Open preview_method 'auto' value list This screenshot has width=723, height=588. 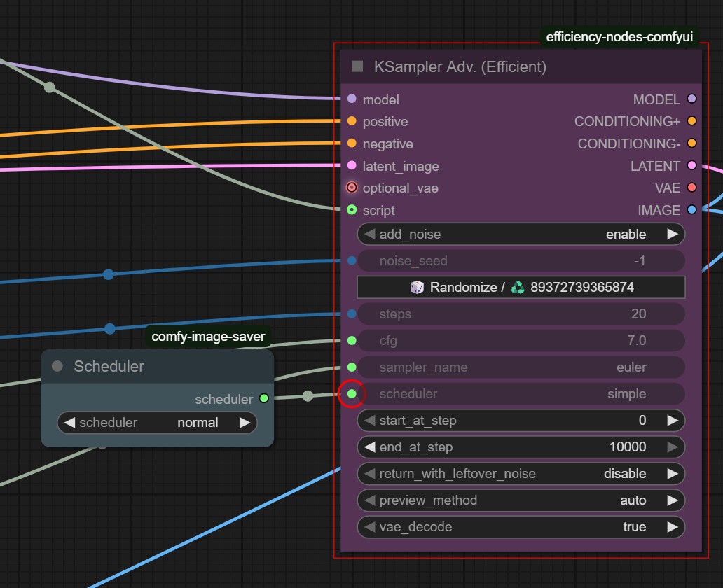pos(633,500)
